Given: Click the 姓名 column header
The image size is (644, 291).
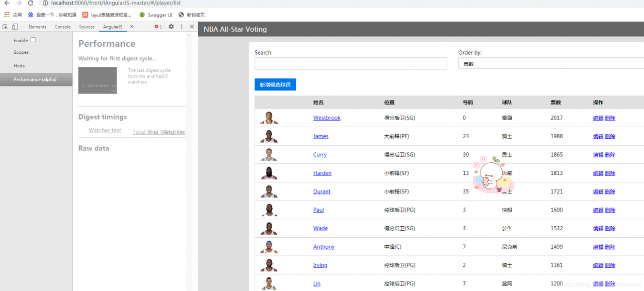Looking at the screenshot, I should click(318, 103).
